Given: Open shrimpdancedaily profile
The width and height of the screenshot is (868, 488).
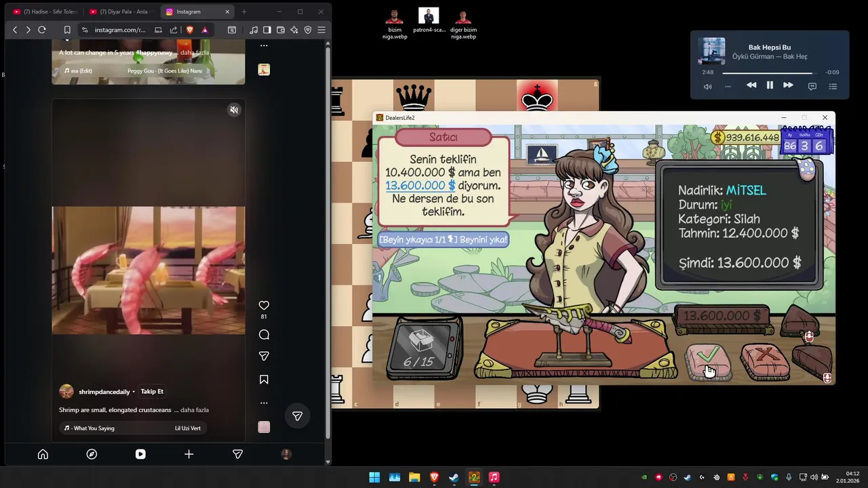Looking at the screenshot, I should (104, 392).
